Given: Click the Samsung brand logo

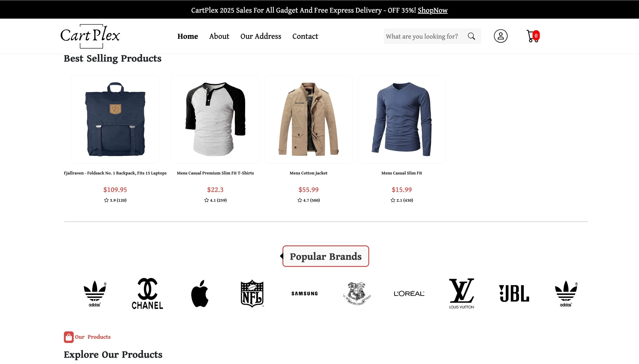Looking at the screenshot, I should click(x=304, y=294).
